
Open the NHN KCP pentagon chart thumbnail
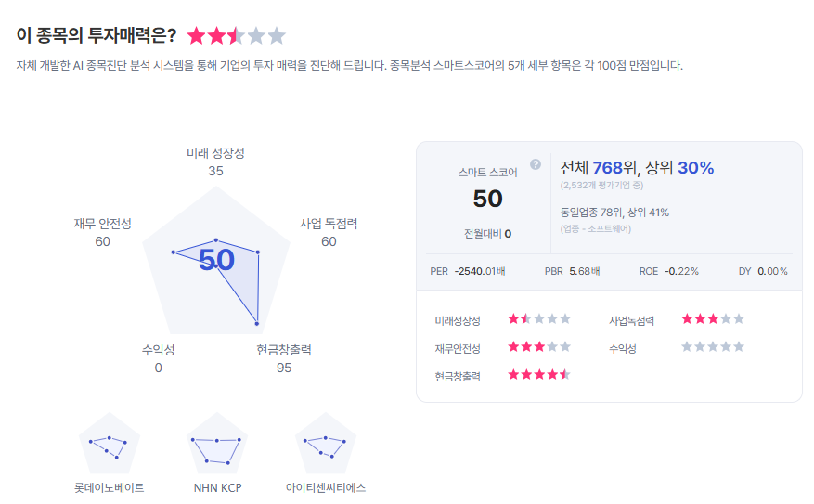pyautogui.click(x=217, y=444)
